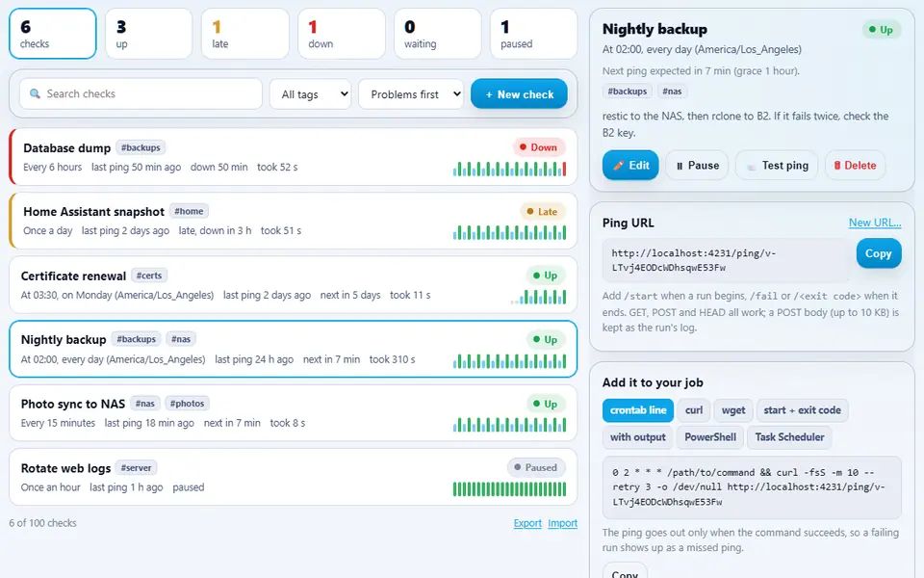Image resolution: width=924 pixels, height=578 pixels.
Task: Open ping history bars for Photo sync to NAS
Action: click(x=510, y=425)
